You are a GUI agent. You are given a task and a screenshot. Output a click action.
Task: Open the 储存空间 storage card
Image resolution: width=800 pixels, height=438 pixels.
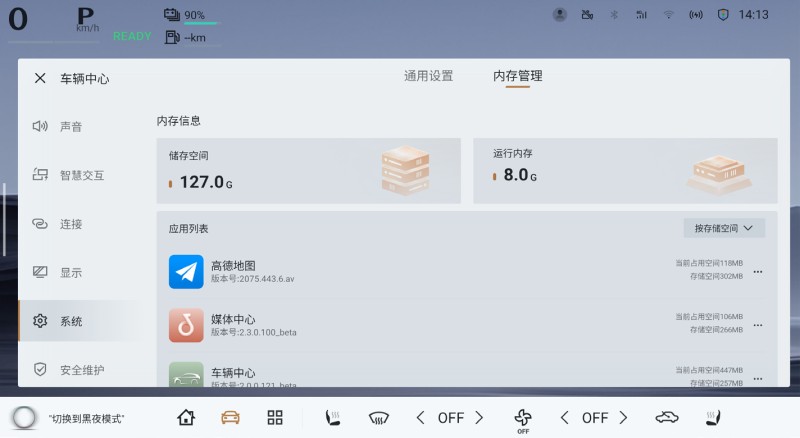[x=309, y=171]
